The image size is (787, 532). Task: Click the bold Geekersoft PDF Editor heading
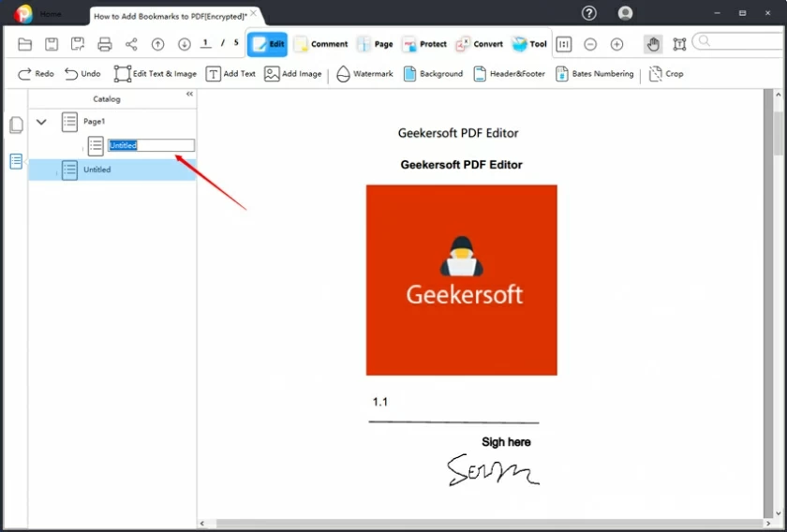click(x=461, y=165)
